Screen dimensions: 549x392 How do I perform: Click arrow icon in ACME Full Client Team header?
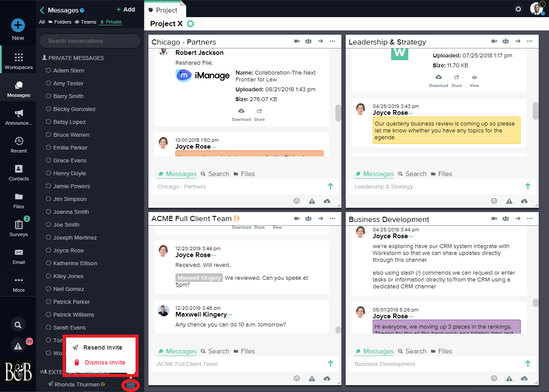click(x=320, y=218)
